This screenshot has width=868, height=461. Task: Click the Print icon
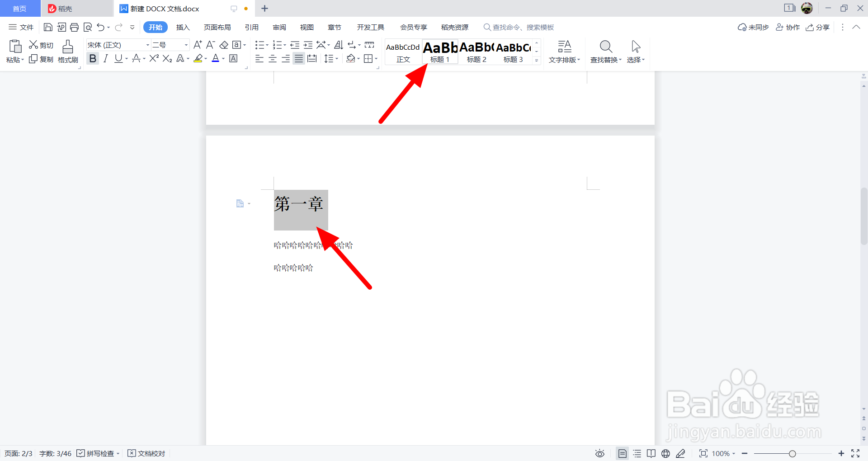(75, 27)
